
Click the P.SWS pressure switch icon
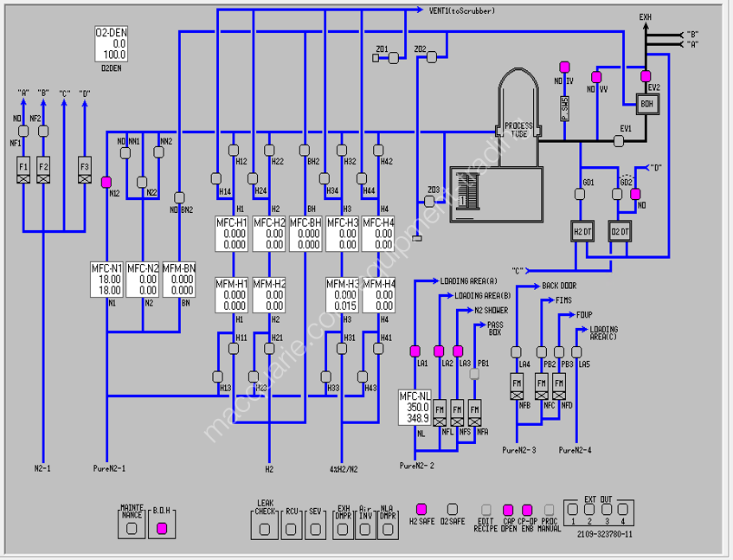click(565, 109)
